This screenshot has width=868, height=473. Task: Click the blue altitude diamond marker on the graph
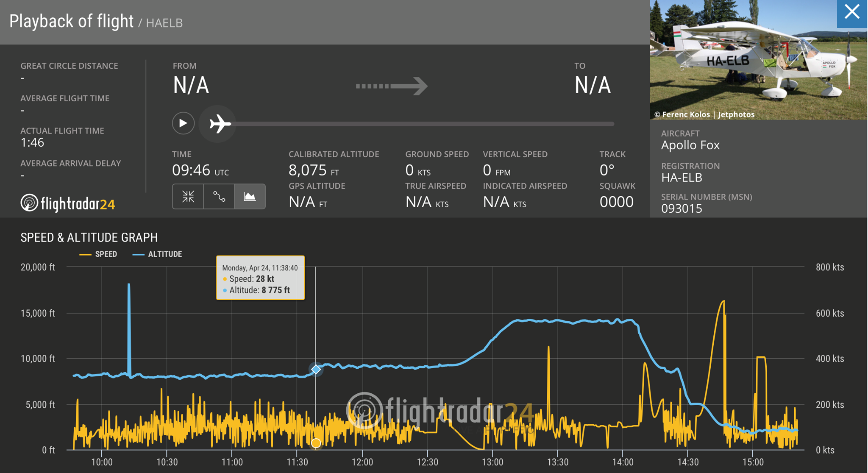click(316, 370)
